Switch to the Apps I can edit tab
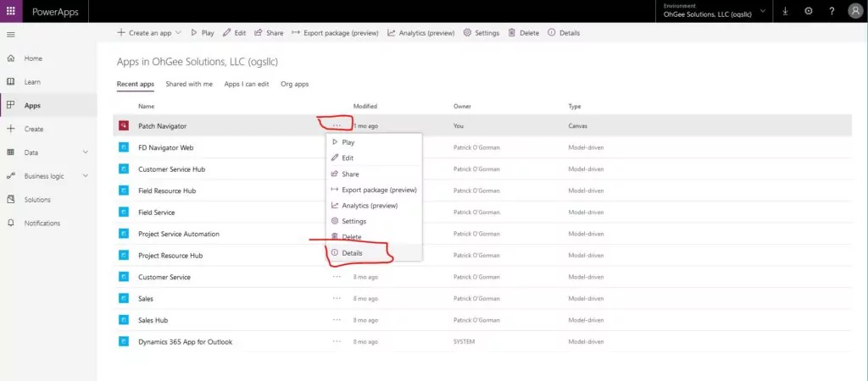868x381 pixels. 247,85
